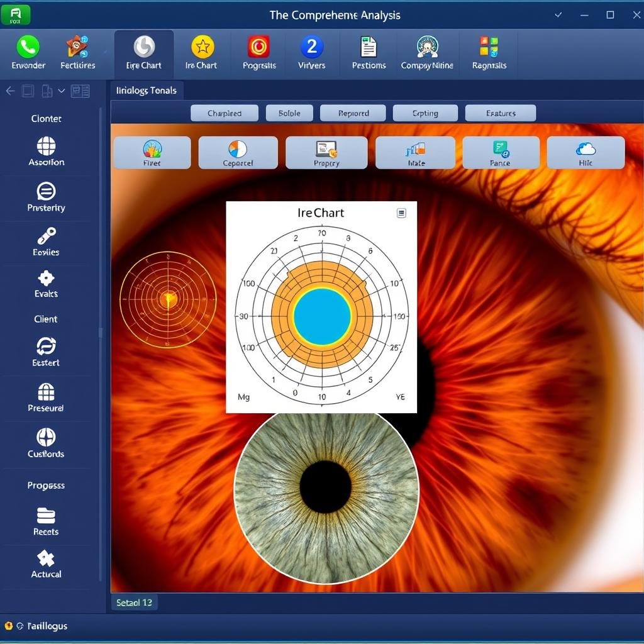Click the Virvers icon in the toolbar

311,53
